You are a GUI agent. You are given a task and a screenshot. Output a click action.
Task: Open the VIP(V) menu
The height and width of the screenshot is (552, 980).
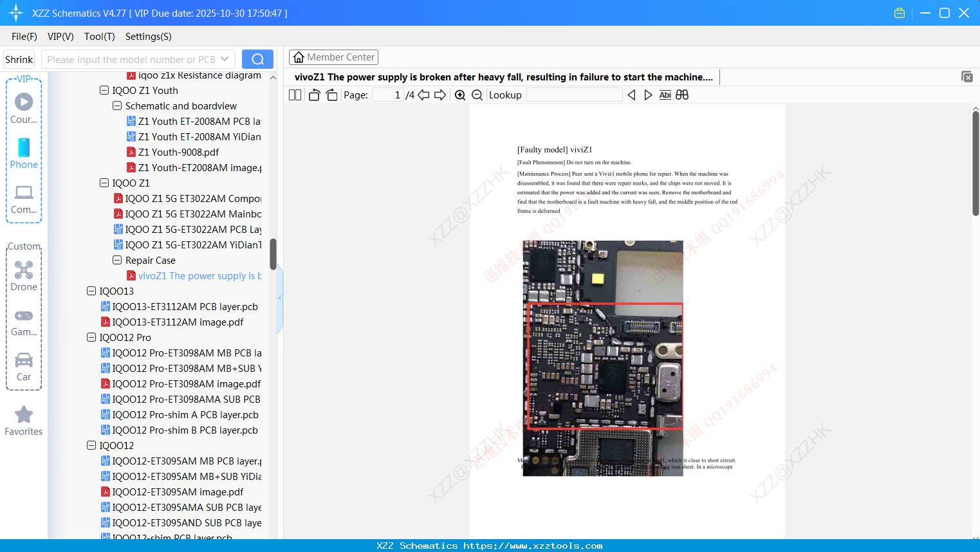pos(60,37)
